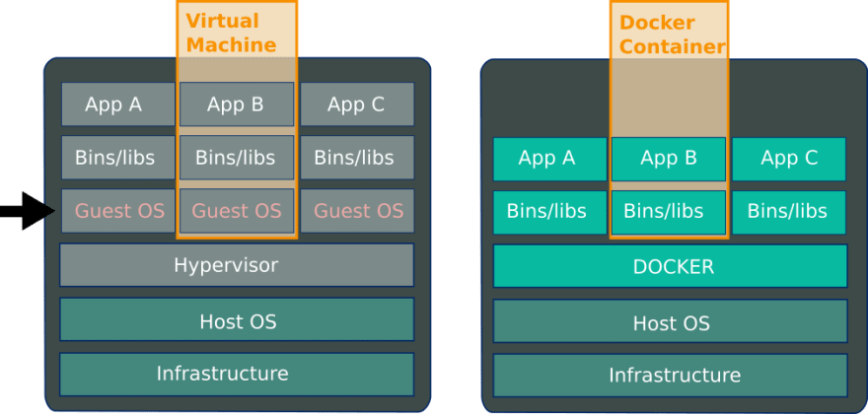868x414 pixels.
Task: Select 'Bins/libs' under App A, hypervisor stack
Action: 118,157
